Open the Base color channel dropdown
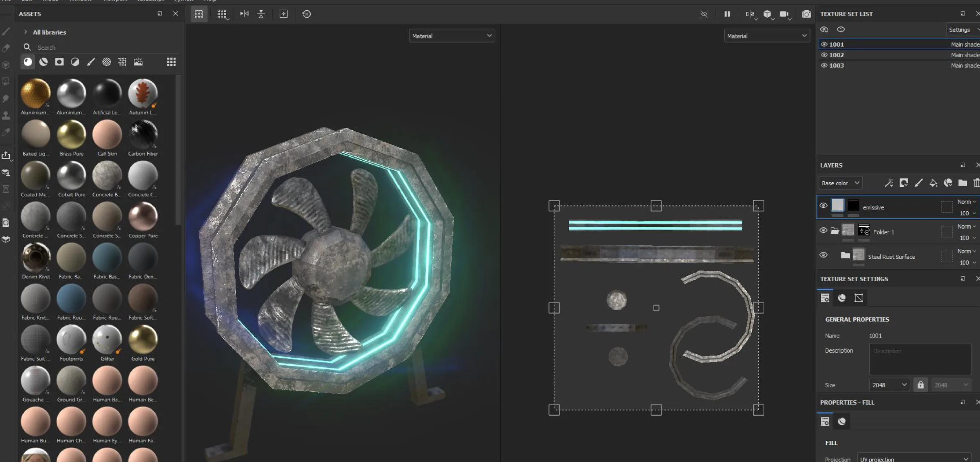This screenshot has height=462, width=980. click(840, 183)
